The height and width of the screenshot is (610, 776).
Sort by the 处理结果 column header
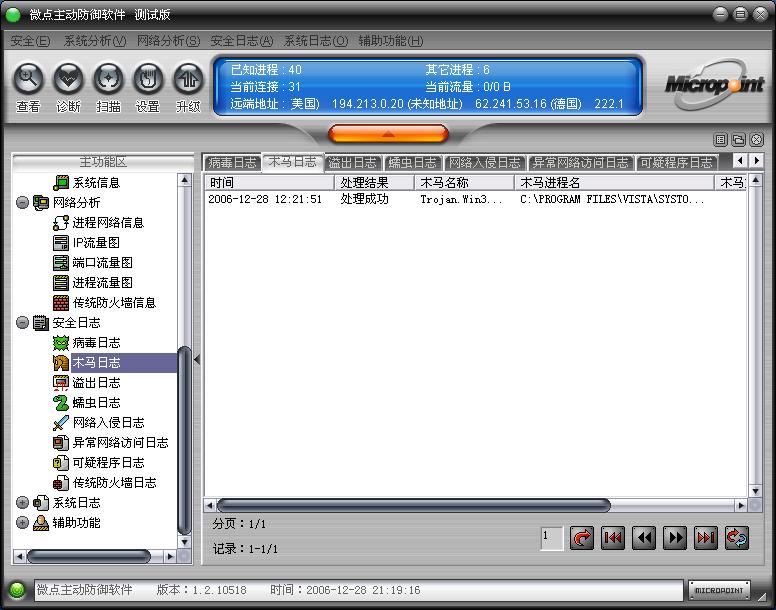[375, 183]
